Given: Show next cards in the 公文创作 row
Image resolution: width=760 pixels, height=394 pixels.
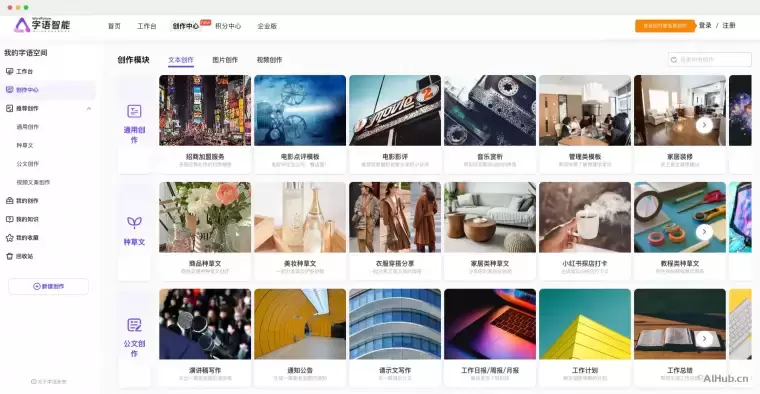Looking at the screenshot, I should (704, 339).
